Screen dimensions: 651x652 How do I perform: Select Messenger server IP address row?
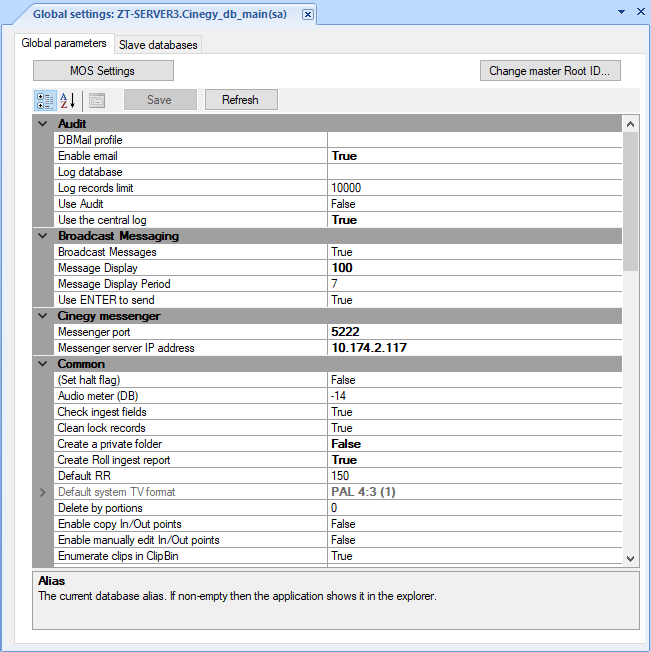338,348
